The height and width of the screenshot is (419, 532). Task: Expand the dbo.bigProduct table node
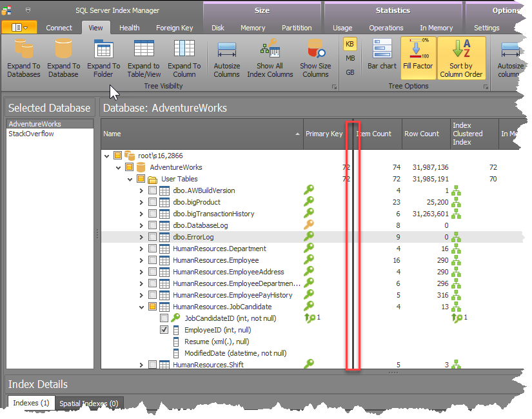[x=142, y=202]
